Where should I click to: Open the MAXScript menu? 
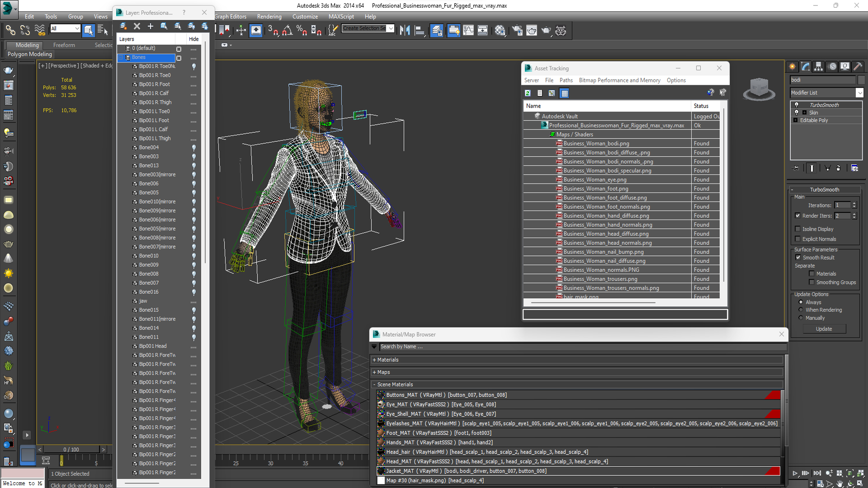[x=341, y=16]
